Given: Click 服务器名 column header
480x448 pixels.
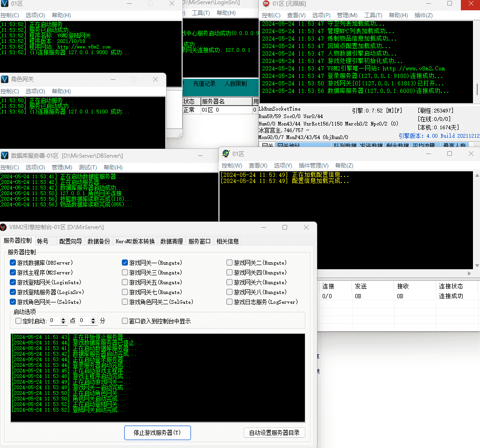Looking at the screenshot, I should click(x=226, y=101).
